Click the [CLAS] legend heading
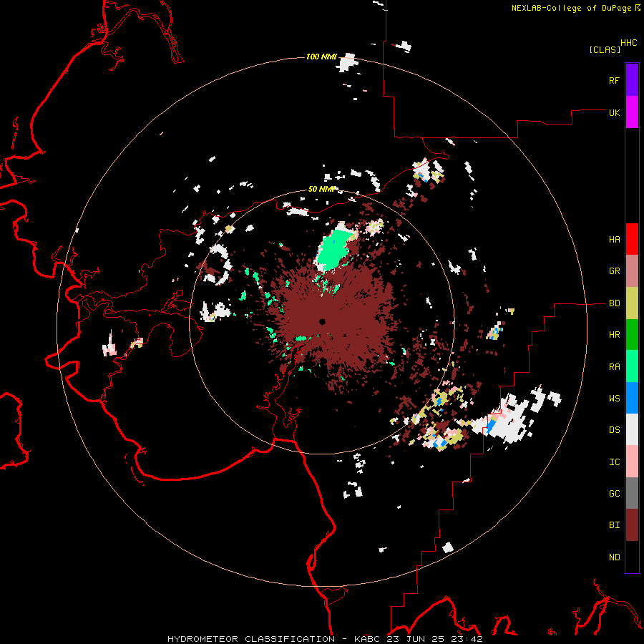Screen dimensions: 644x644 coord(605,49)
